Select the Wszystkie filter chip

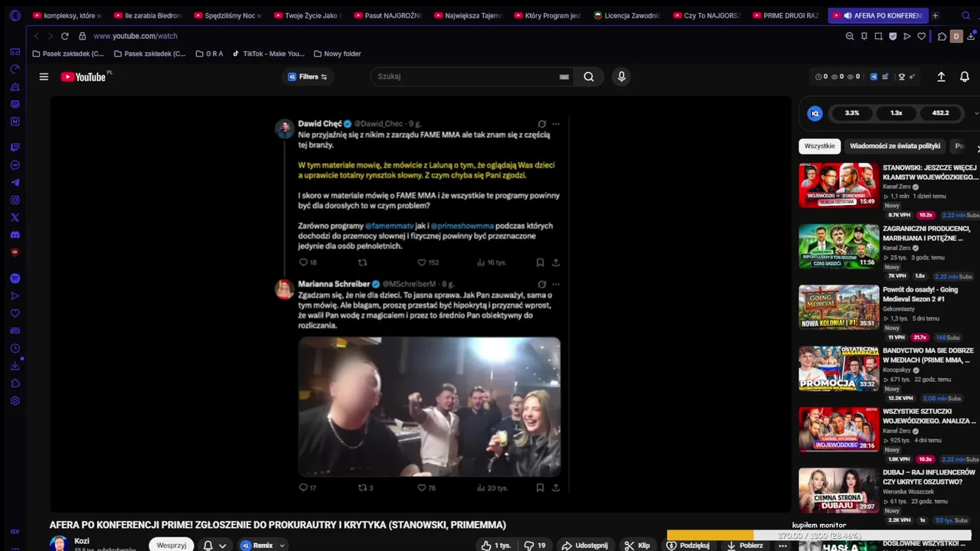click(x=819, y=146)
